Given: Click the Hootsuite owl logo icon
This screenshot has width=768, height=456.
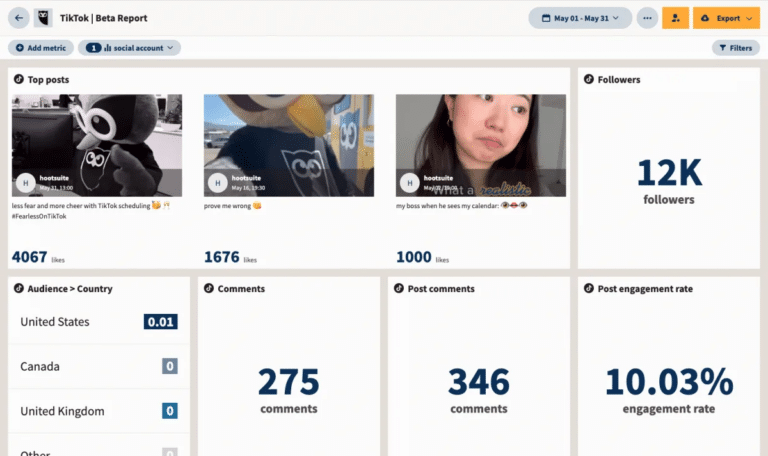Looking at the screenshot, I should [x=44, y=18].
